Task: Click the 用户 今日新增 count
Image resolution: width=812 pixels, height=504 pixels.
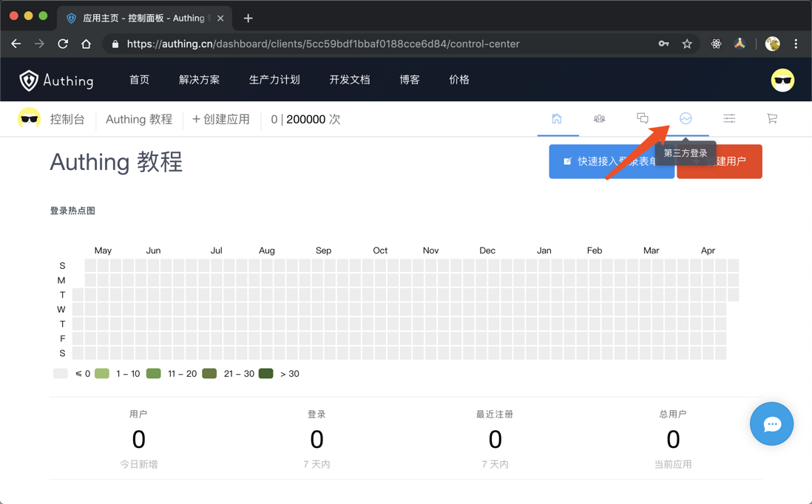Action: click(139, 439)
